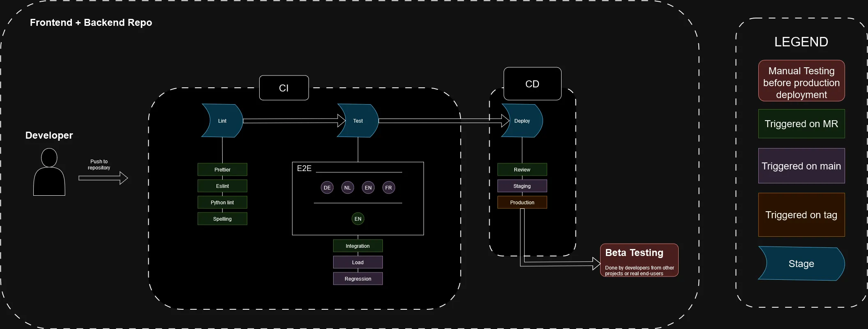Viewport: 868px width, 329px height.
Task: Click the Production deploy box
Action: point(522,202)
